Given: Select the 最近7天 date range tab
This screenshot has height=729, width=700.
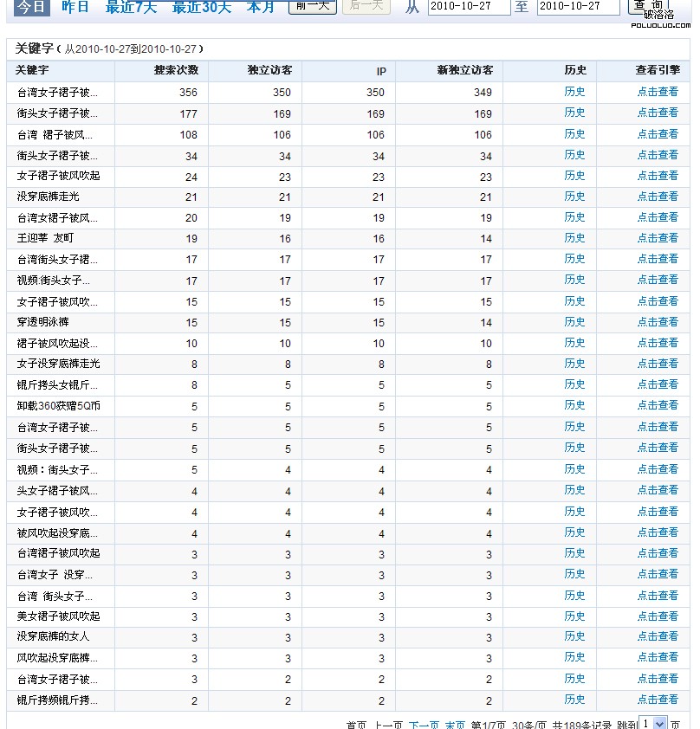Looking at the screenshot, I should pyautogui.click(x=131, y=7).
